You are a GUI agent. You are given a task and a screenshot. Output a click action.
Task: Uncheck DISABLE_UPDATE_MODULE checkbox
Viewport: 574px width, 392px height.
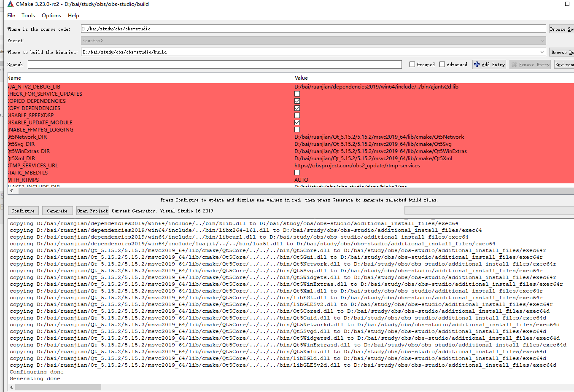(297, 123)
